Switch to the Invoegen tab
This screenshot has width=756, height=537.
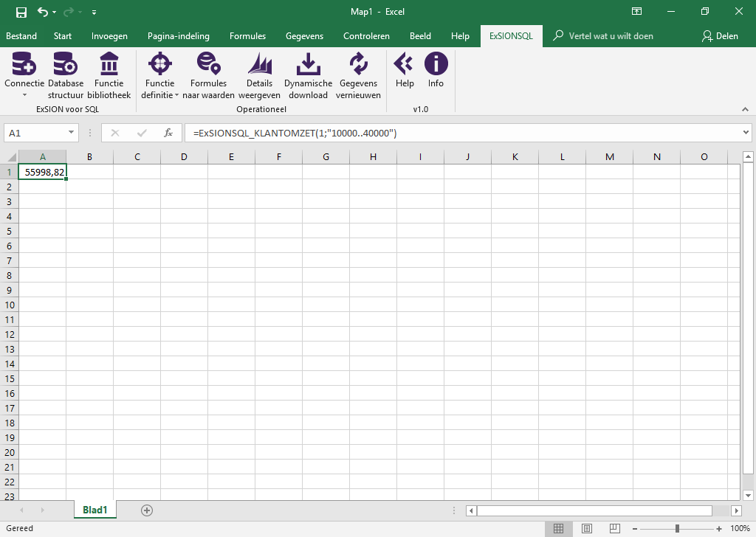(x=109, y=36)
